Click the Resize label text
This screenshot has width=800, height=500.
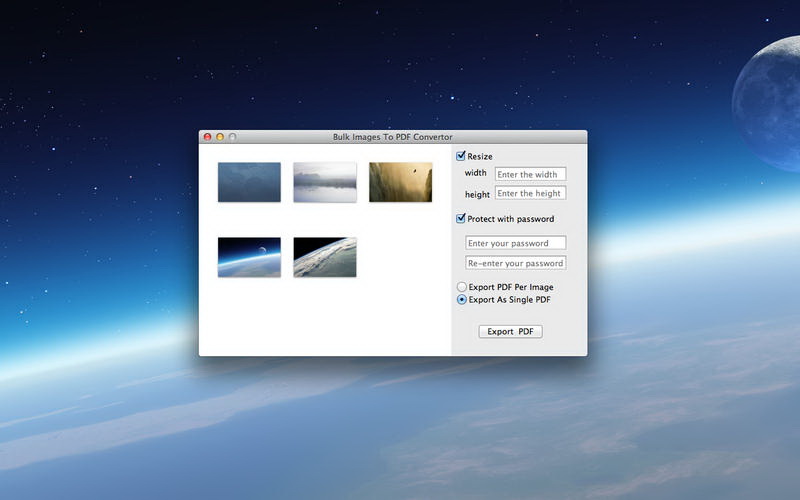point(480,156)
